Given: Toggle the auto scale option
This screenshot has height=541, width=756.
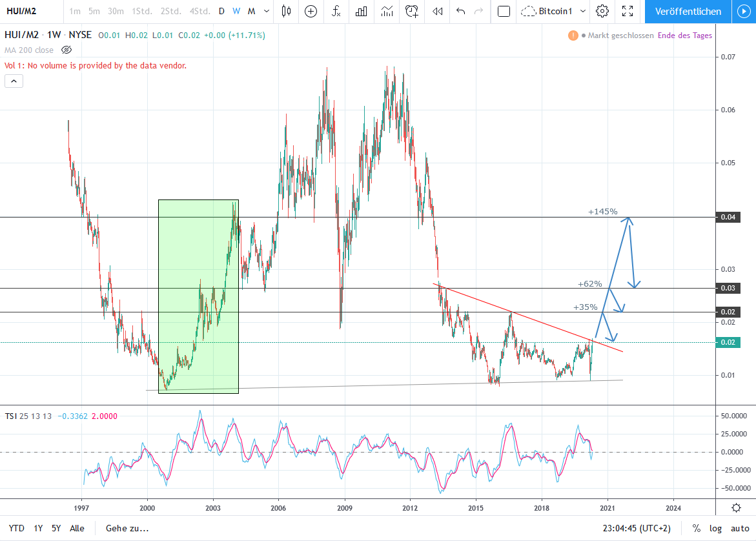Looking at the screenshot, I should (740, 528).
